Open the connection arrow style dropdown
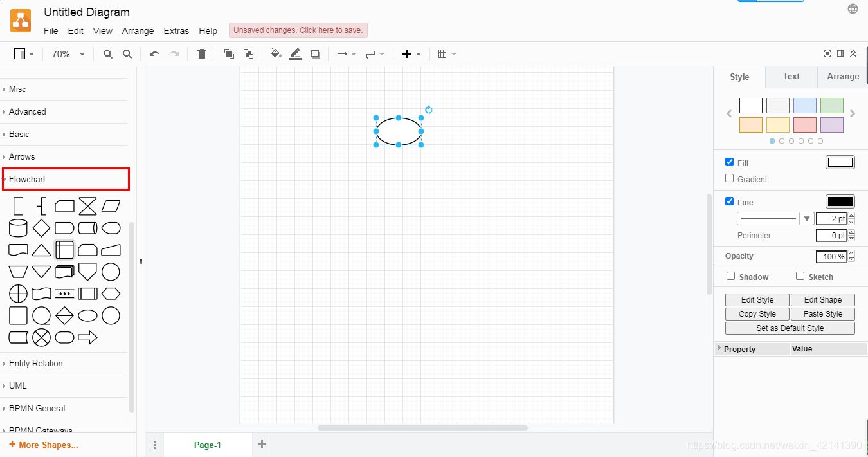Screen dimensions: 868x457 [x=347, y=54]
